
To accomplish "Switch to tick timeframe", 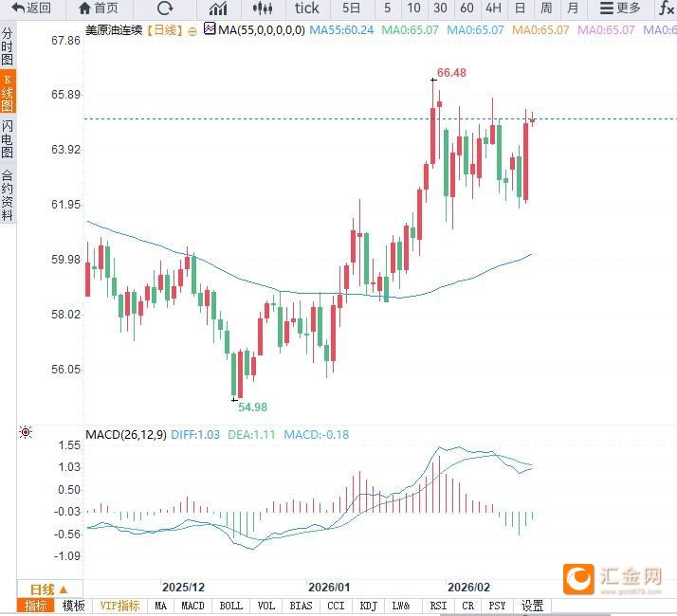I will pos(306,9).
